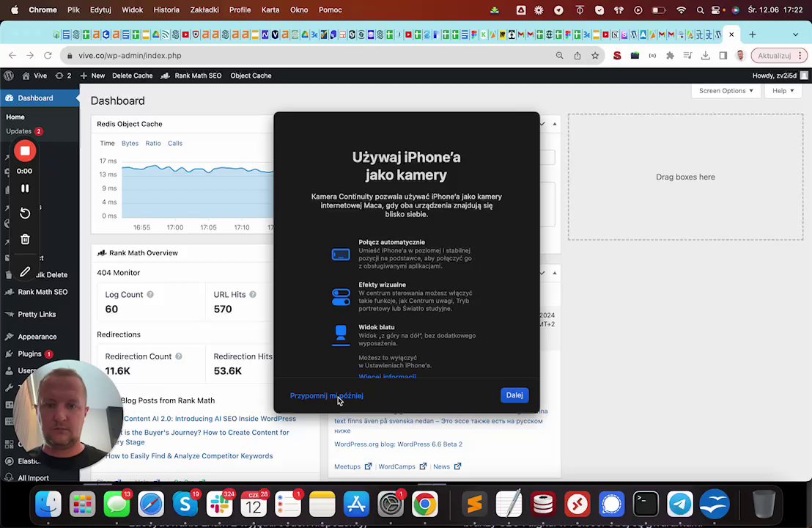This screenshot has width=812, height=528.
Task: Share this page from address bar
Action: [x=577, y=56]
